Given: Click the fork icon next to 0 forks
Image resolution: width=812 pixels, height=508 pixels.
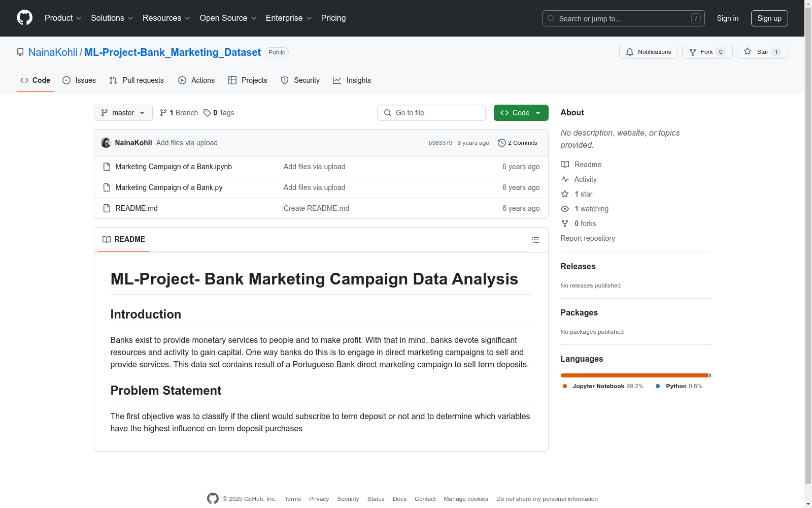Looking at the screenshot, I should [x=565, y=224].
